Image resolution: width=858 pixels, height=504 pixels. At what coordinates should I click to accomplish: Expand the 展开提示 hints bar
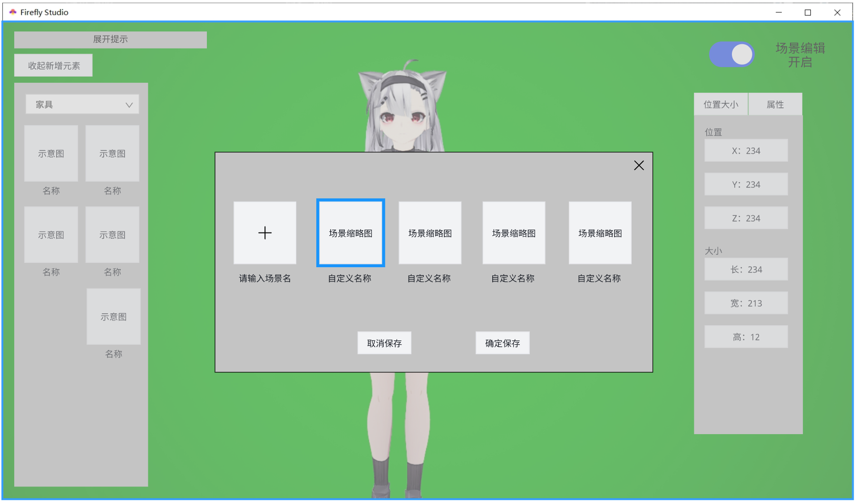tap(110, 39)
